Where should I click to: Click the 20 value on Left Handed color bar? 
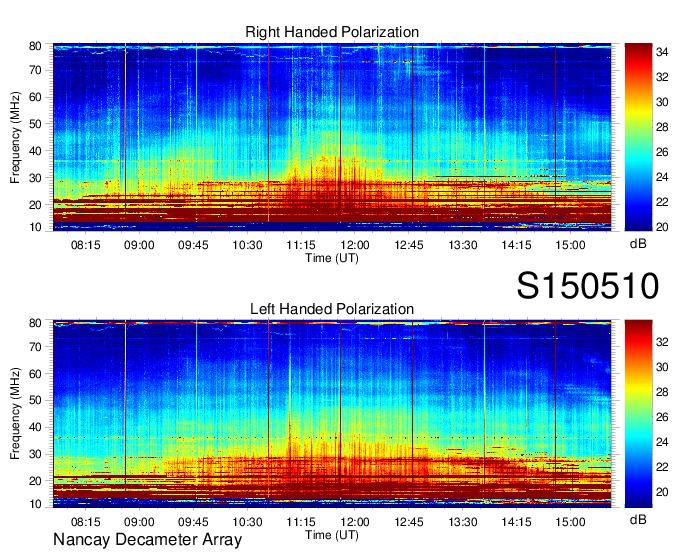pyautogui.click(x=662, y=492)
